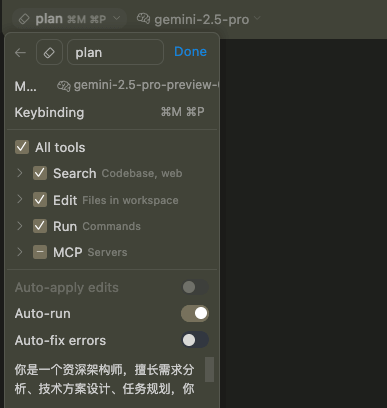Uncheck the All tools checkbox
This screenshot has width=387, height=408.
(22, 147)
